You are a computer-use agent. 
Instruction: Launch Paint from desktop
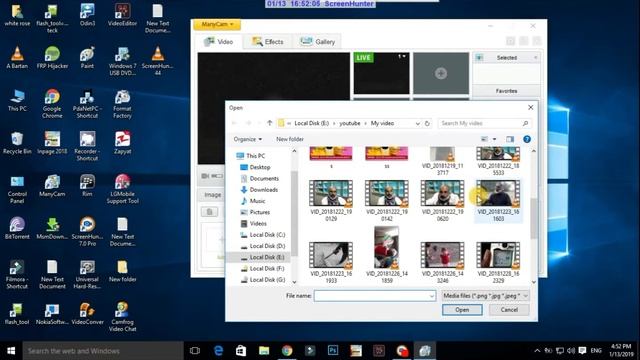(x=87, y=58)
